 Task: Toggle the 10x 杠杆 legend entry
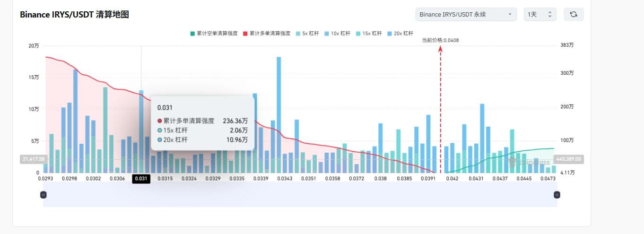tap(337, 34)
